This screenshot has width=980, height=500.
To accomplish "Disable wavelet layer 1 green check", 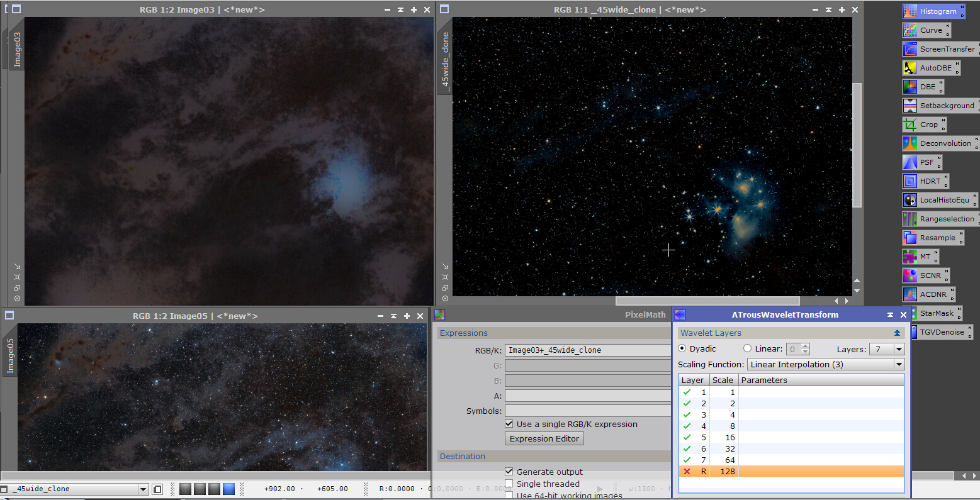I will coord(687,392).
